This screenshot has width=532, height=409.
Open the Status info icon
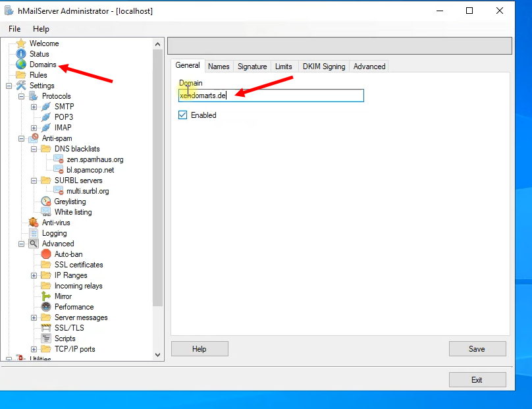(x=21, y=54)
